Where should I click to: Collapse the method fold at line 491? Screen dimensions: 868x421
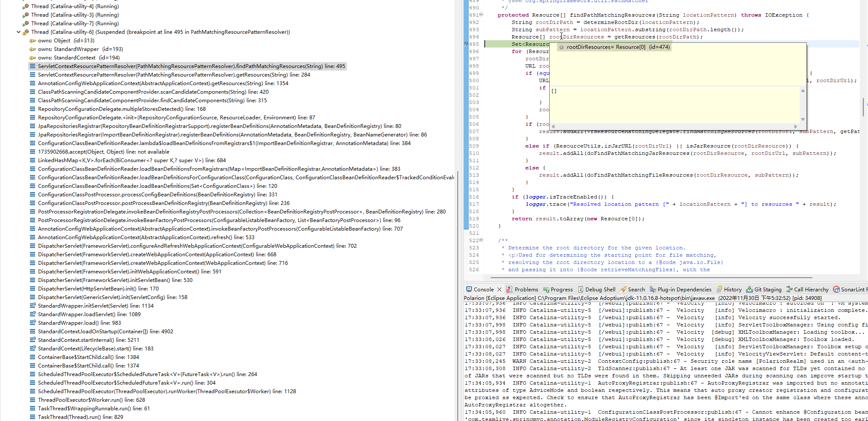pyautogui.click(x=480, y=15)
